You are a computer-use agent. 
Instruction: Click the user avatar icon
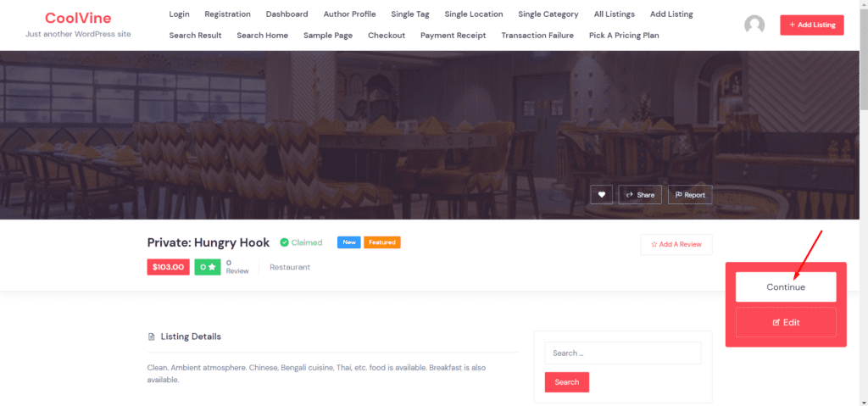(754, 25)
